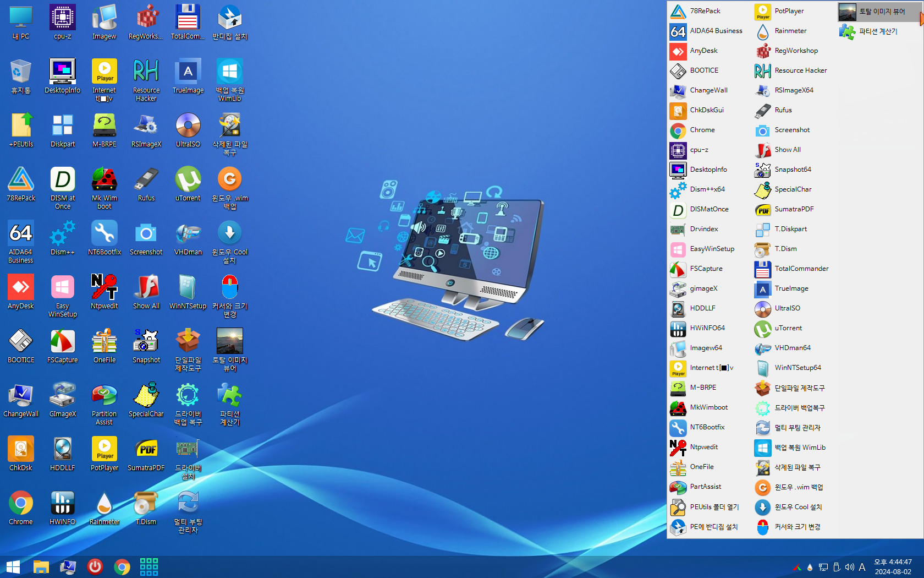
Task: Launch Mk Wim boot desktop icon
Action: click(x=104, y=188)
